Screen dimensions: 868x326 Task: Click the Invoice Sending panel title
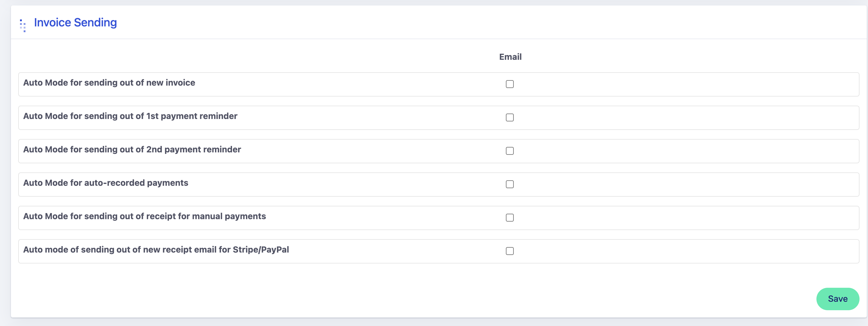pos(75,22)
